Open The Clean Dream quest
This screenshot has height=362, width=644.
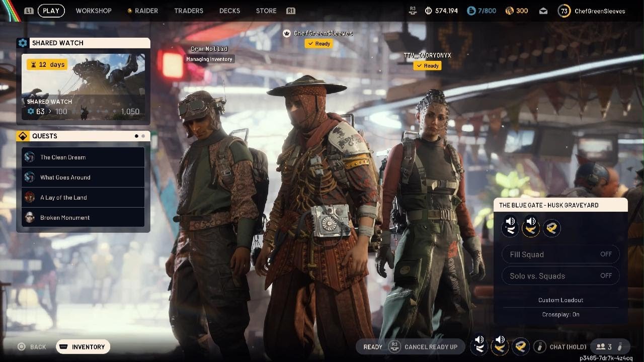(84, 157)
